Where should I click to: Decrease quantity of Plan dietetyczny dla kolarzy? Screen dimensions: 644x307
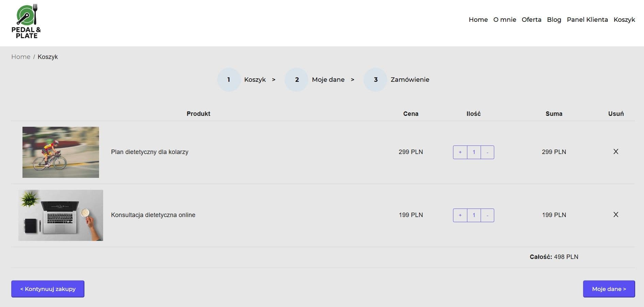pyautogui.click(x=487, y=152)
